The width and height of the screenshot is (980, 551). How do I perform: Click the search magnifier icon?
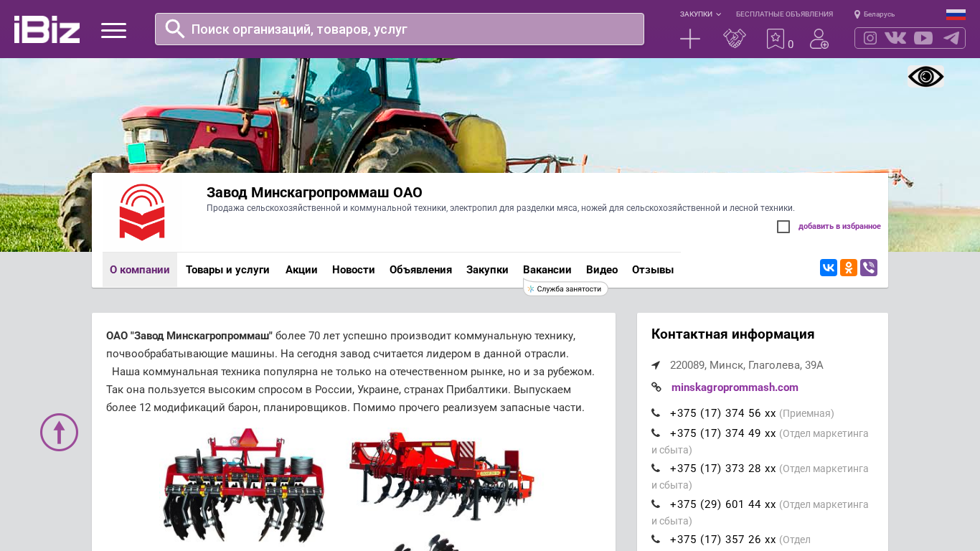tap(175, 29)
